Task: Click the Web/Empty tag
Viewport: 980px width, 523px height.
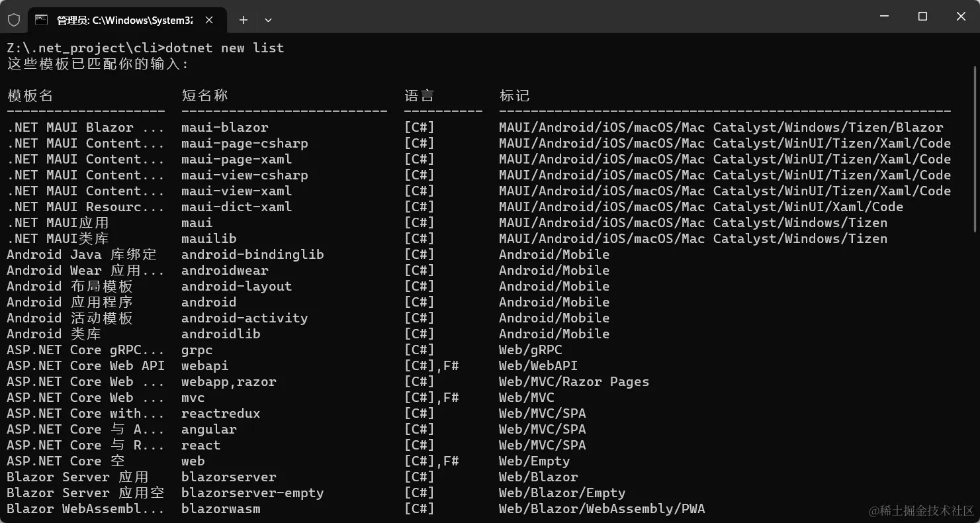Action: (535, 461)
